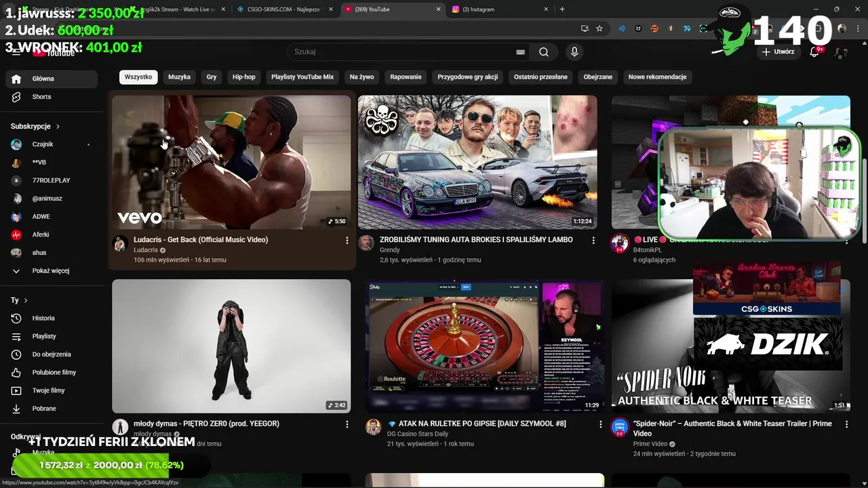Open video title Ludacris - Get Back
The image size is (868, 488).
pyautogui.click(x=201, y=240)
